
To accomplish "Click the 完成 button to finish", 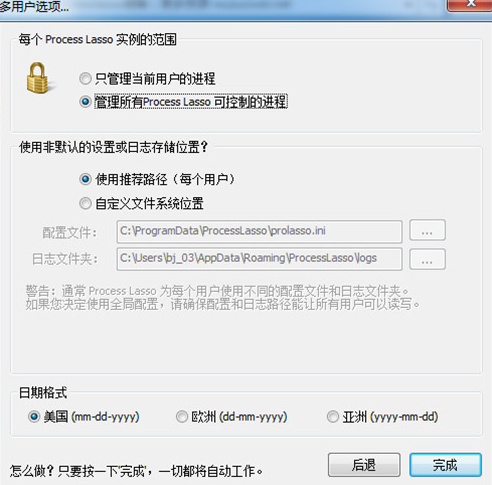I will [446, 465].
